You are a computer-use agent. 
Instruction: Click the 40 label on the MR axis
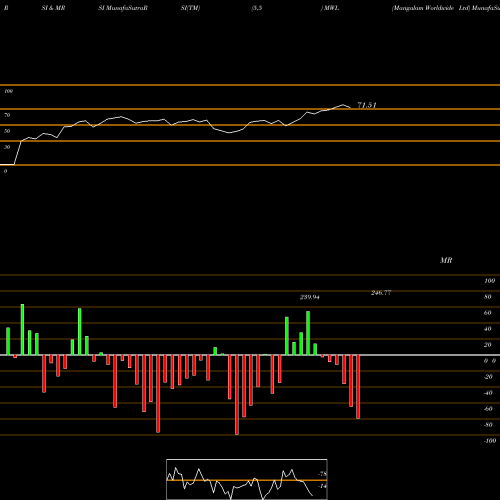coord(488,329)
